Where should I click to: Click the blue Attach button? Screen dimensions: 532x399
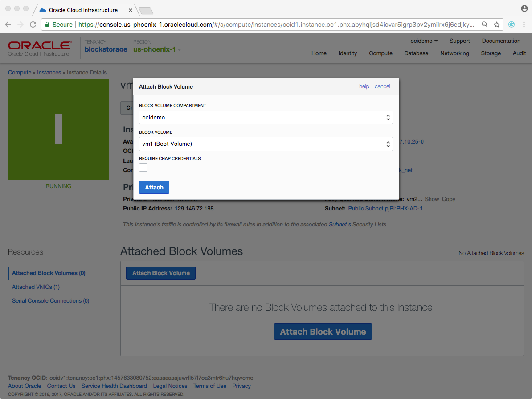(x=154, y=187)
